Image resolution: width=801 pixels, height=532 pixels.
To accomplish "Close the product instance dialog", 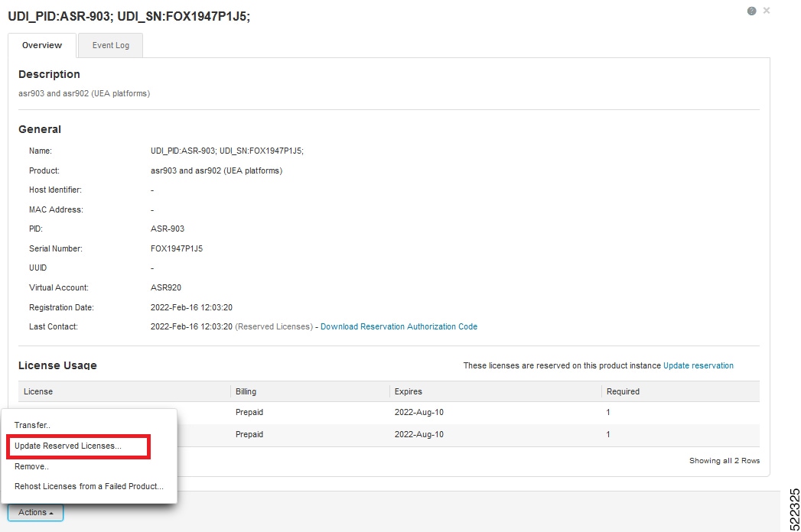I will point(767,10).
